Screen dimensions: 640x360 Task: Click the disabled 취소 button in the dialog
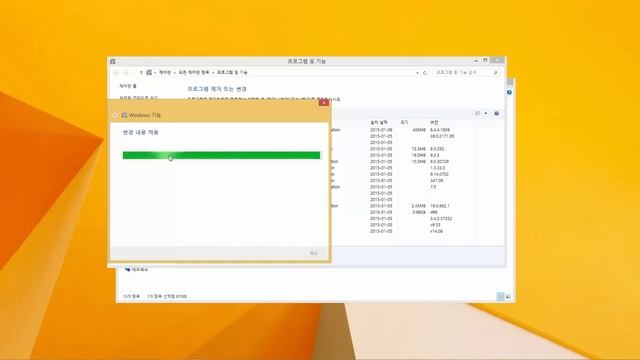[313, 253]
